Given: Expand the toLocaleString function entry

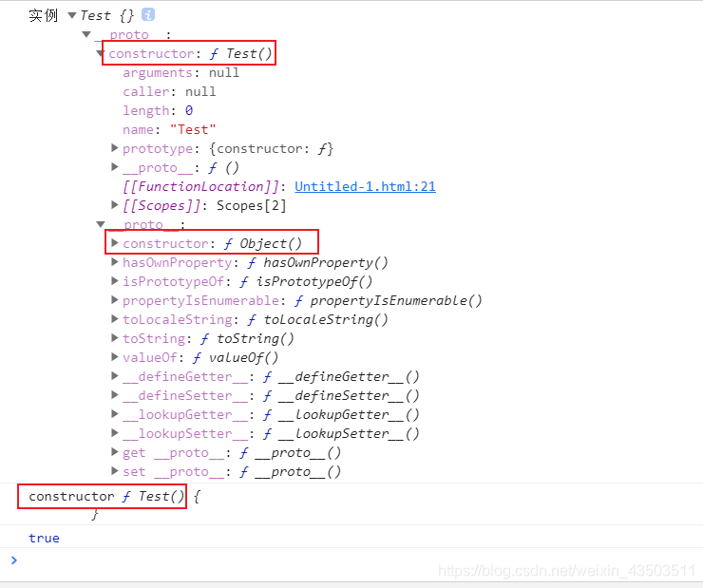Looking at the screenshot, I should pos(115,318).
